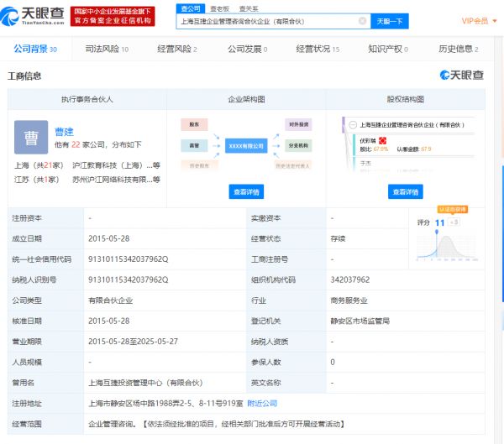
Task: Expand the 公司背景 tab menu
Action: (35, 50)
